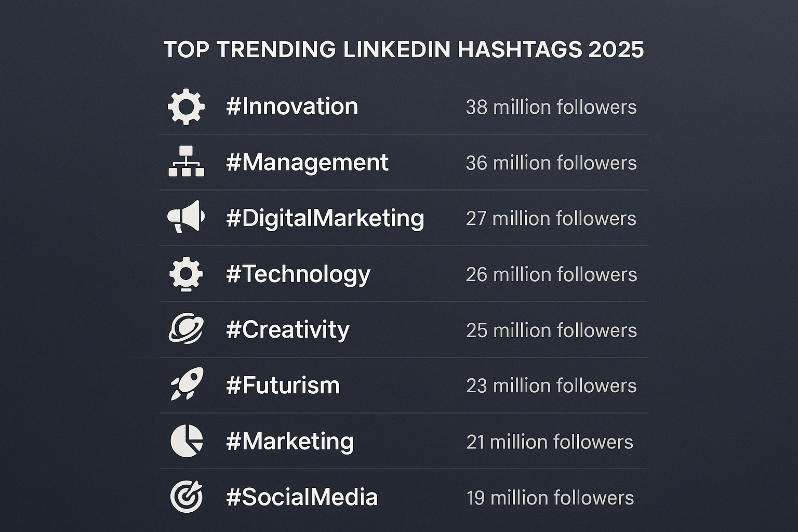Open the #Innovation hashtag
This screenshot has height=532, width=798.
(292, 107)
